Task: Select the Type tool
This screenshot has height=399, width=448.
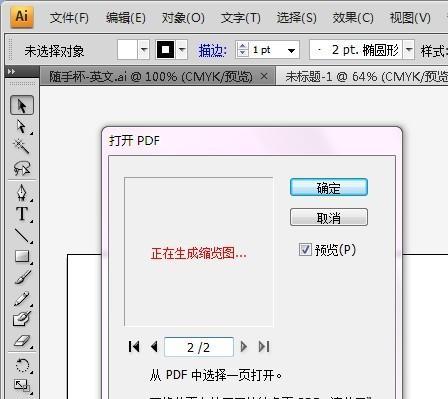Action: click(22, 214)
